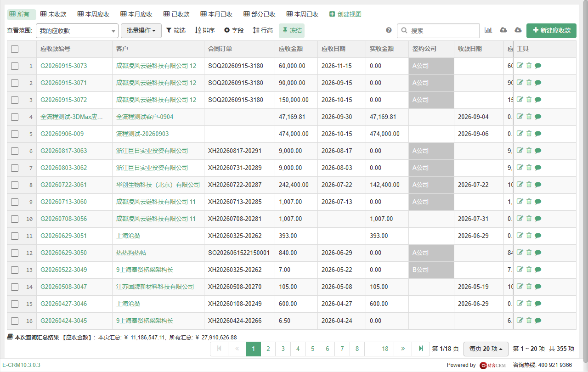Select the checkbox for G20260424-3045
This screenshot has height=372, width=588.
point(15,321)
